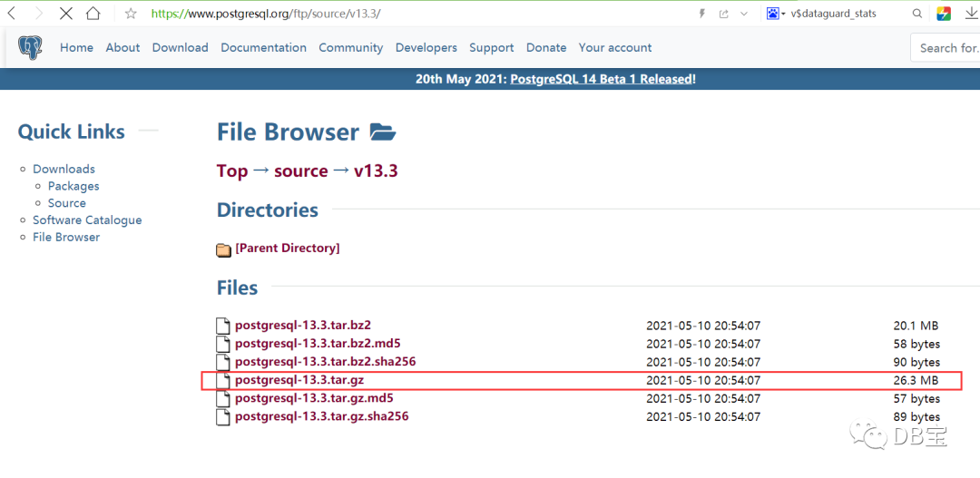Click file icon for postgresql-13.3.tar.gz
The height and width of the screenshot is (478, 980).
[x=222, y=380]
